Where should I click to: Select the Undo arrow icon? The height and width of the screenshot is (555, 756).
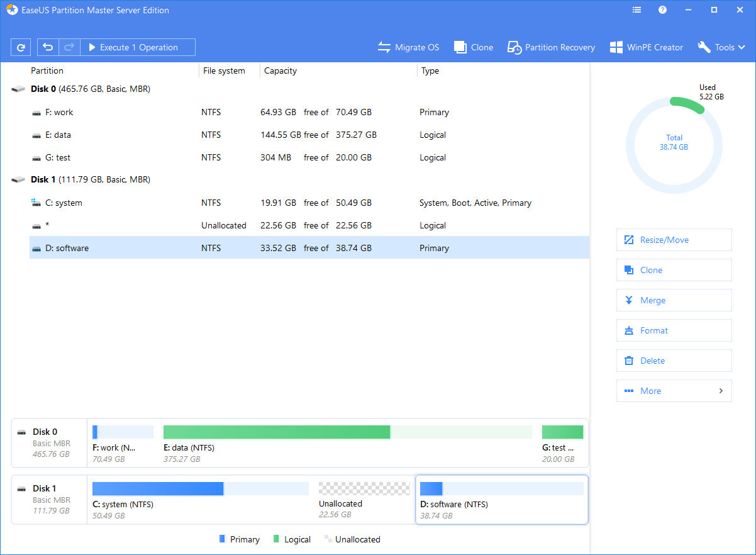[48, 47]
